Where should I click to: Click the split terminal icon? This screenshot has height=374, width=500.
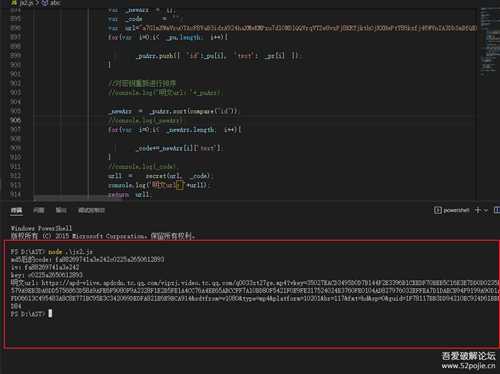tap(497, 210)
